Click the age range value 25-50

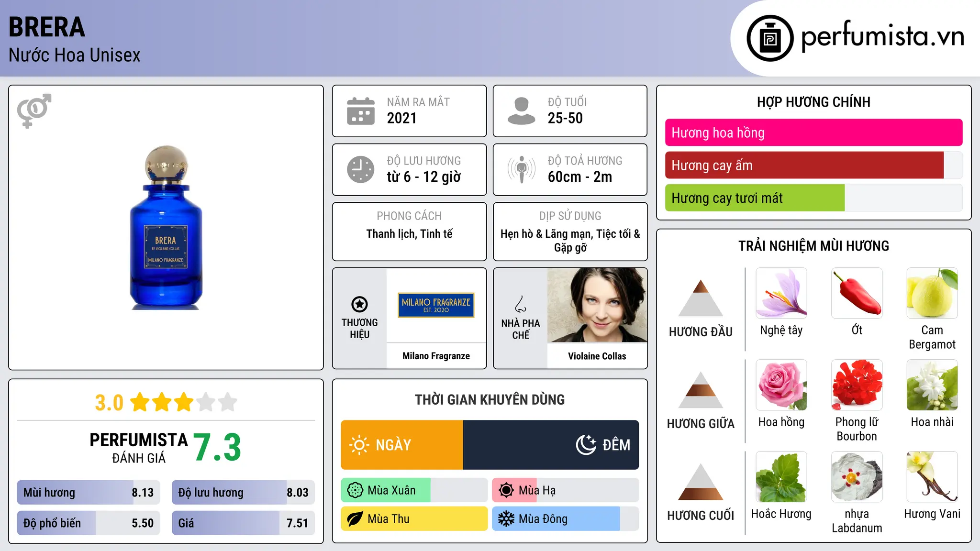565,118
